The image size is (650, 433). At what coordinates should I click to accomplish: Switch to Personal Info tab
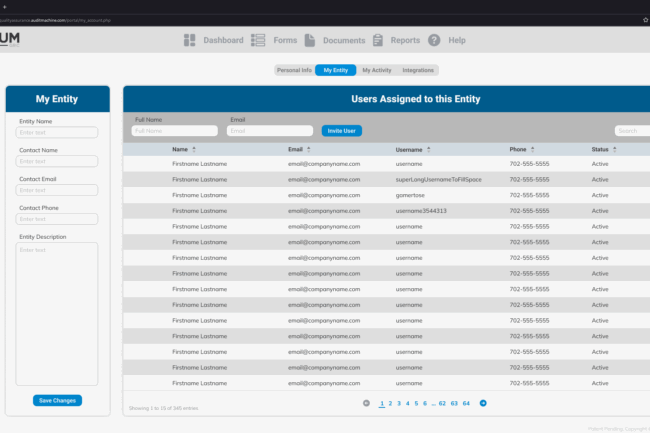[x=294, y=70]
